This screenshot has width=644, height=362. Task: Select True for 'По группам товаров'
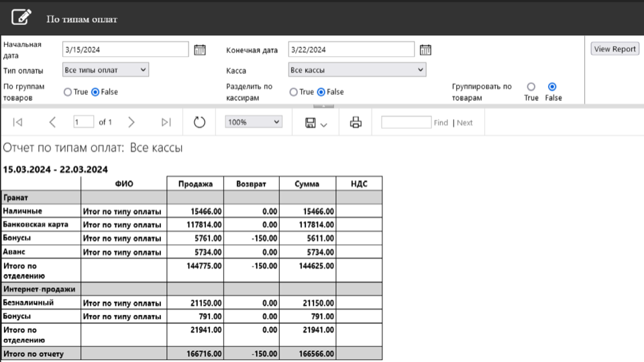[x=68, y=92]
